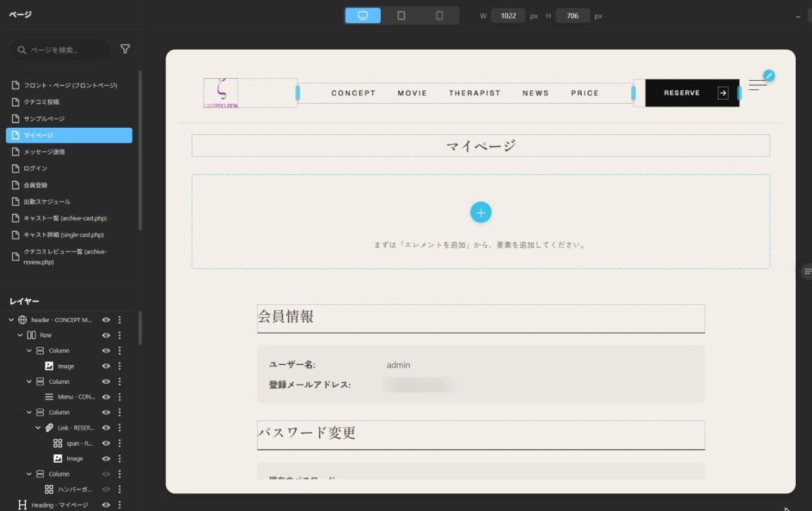812x511 pixels.
Task: Click the panel toggle icon at right edge
Action: 807,271
